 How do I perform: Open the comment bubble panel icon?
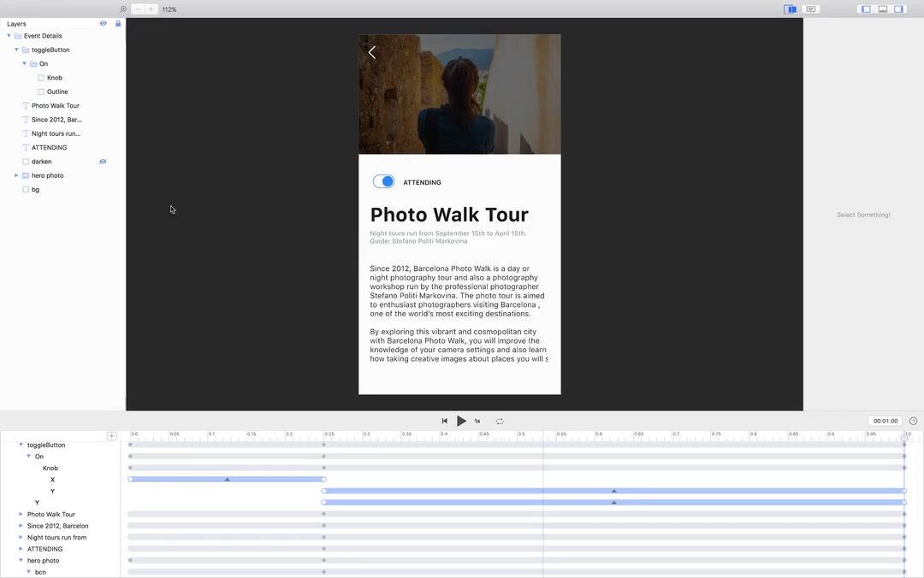coord(811,9)
